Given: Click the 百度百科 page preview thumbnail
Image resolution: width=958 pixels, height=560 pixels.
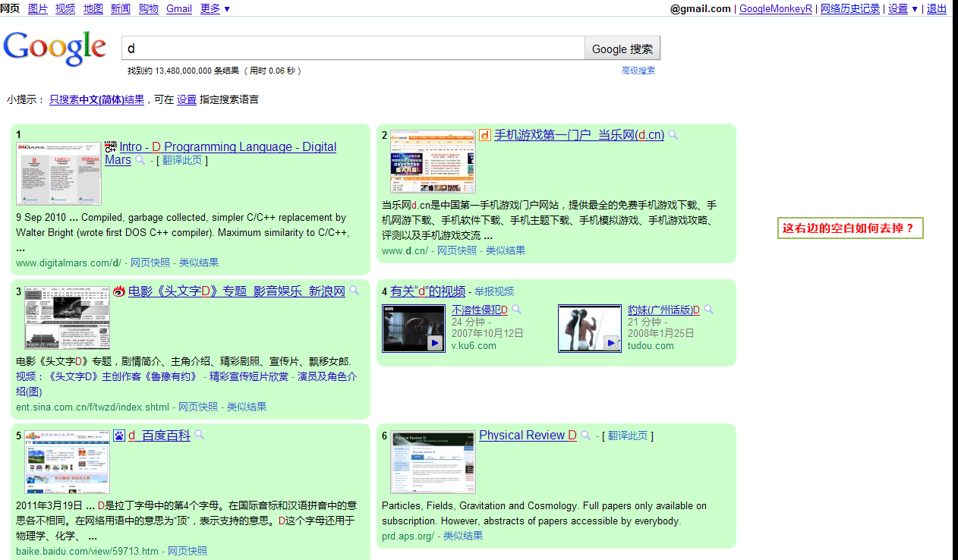Looking at the screenshot, I should tap(68, 462).
